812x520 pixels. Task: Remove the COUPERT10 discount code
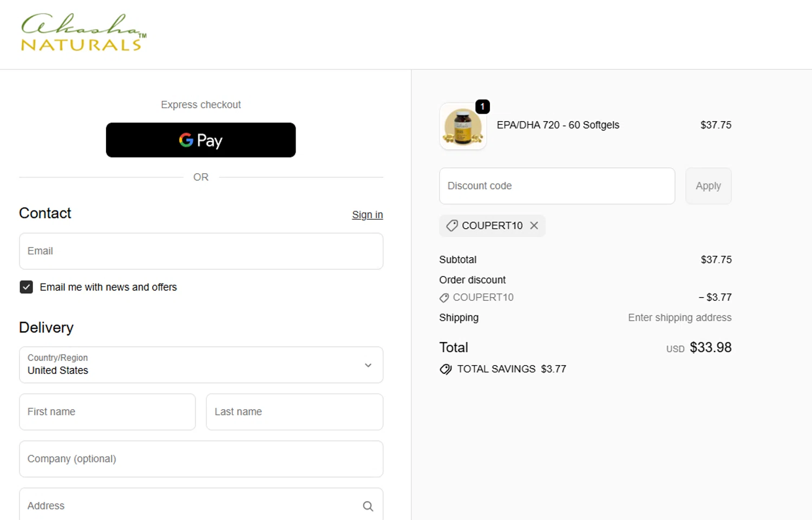pyautogui.click(x=534, y=226)
